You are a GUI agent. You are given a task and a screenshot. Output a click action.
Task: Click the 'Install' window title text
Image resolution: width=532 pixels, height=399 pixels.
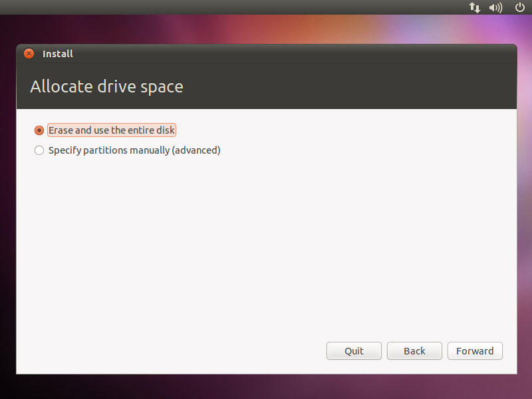coord(58,54)
